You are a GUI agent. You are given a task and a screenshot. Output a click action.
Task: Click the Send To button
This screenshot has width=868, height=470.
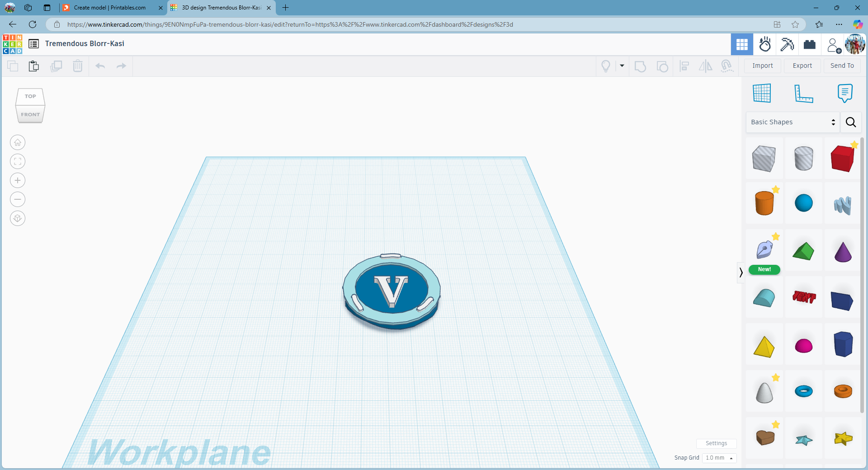[x=842, y=66]
